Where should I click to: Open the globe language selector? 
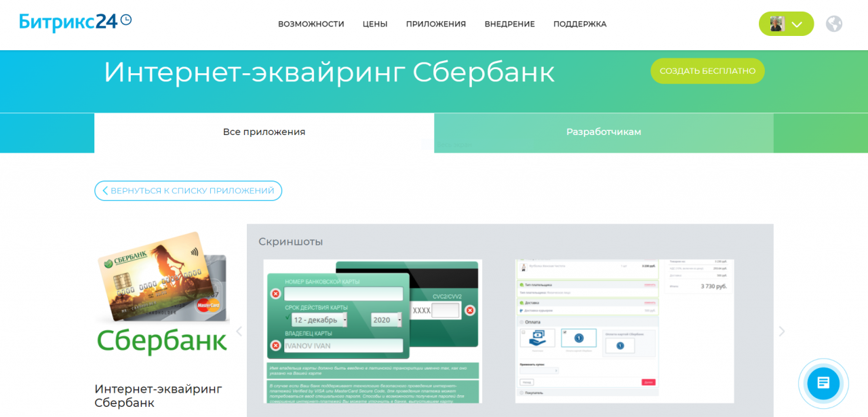point(834,24)
